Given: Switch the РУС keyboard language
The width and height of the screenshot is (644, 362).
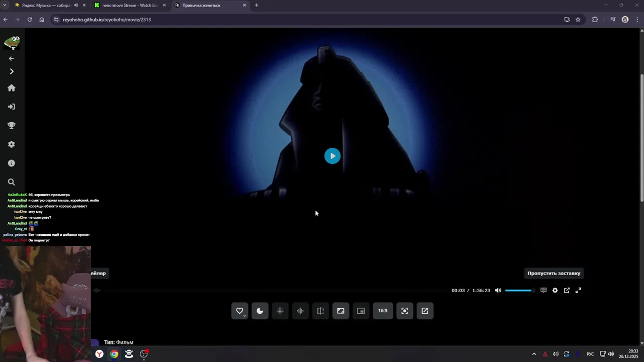Looking at the screenshot, I should tap(590, 354).
